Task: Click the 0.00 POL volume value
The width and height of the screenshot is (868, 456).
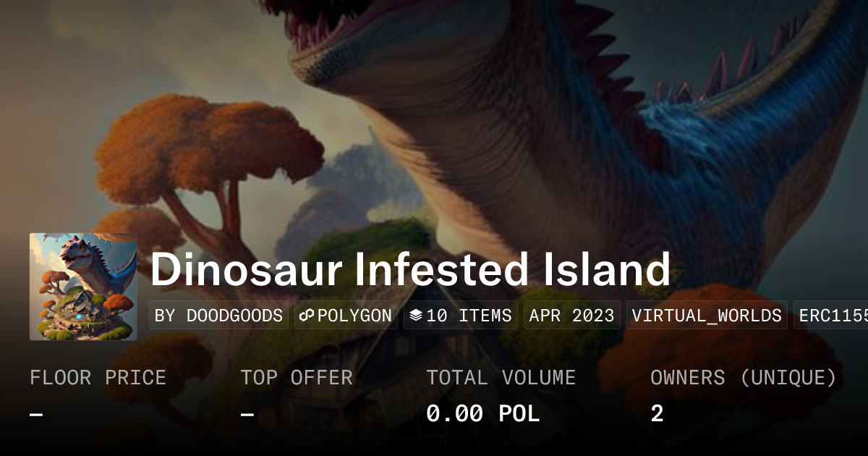Action: [482, 414]
